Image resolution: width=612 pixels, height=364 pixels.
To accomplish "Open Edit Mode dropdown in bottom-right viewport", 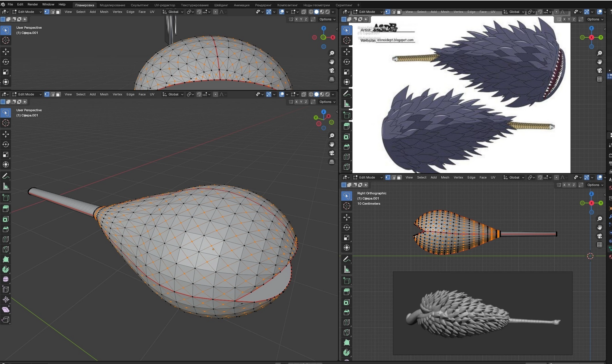I will pos(367,177).
